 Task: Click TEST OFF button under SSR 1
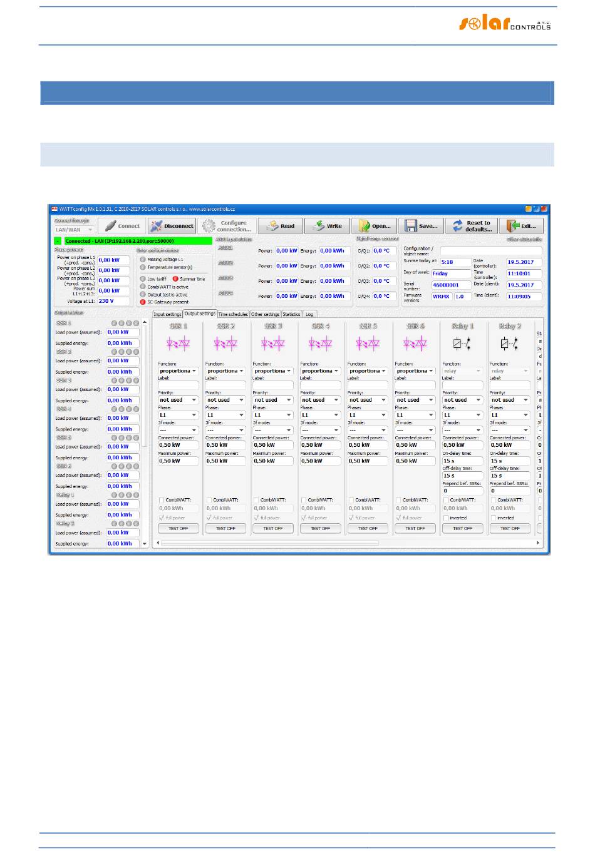pyautogui.click(x=178, y=528)
